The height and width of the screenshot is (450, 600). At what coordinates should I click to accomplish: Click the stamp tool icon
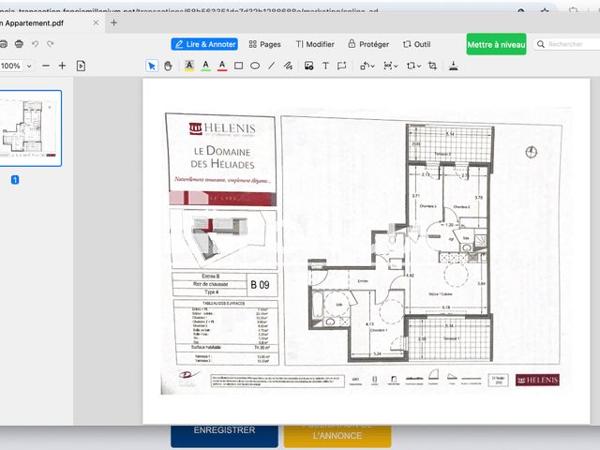point(453,66)
